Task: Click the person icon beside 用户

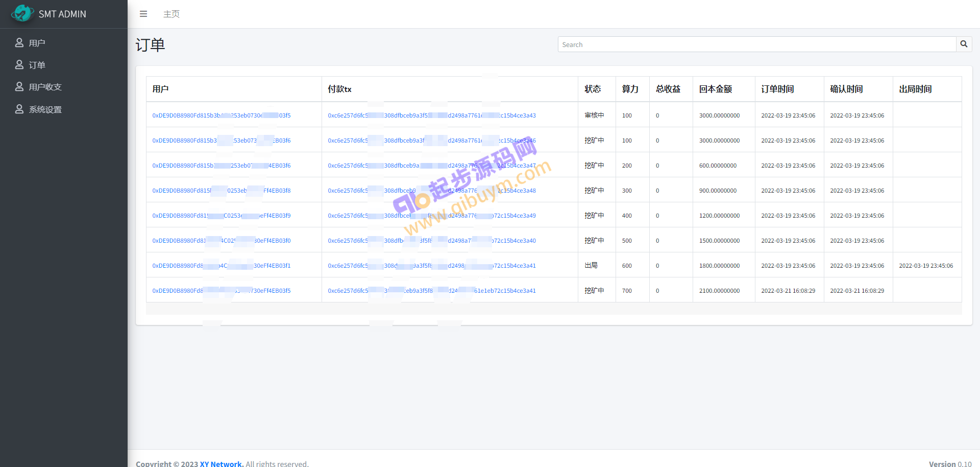Action: pyautogui.click(x=19, y=43)
